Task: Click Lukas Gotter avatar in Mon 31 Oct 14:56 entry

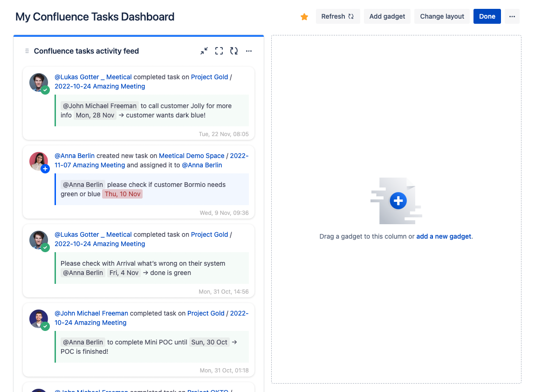Action: (39, 240)
